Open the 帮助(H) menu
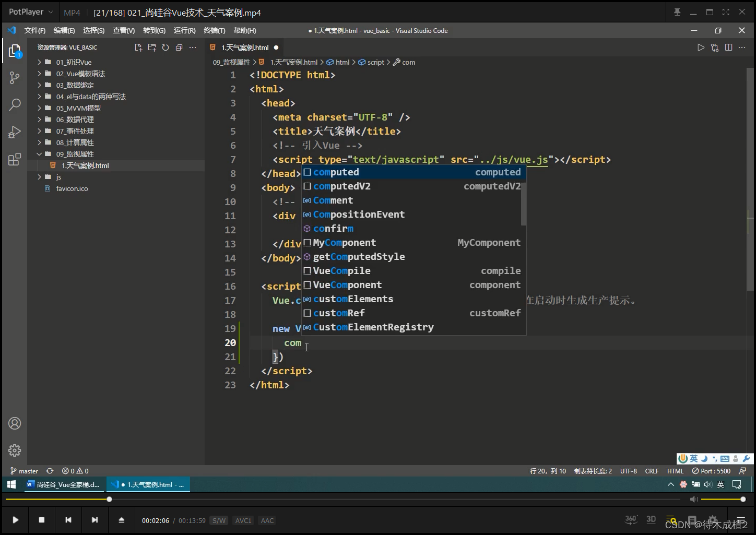The image size is (756, 535). pos(245,30)
